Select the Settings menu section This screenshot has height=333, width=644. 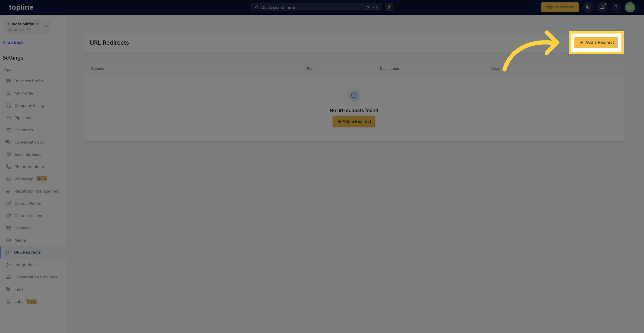[13, 57]
